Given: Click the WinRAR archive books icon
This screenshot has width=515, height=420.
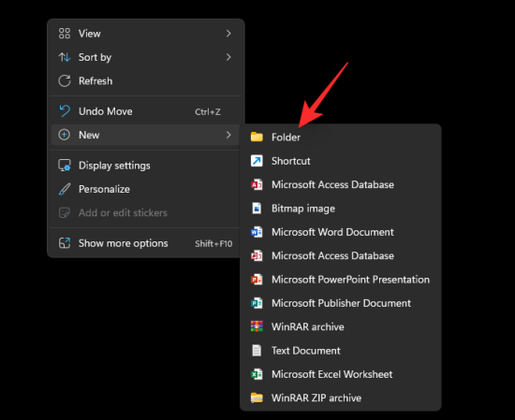Looking at the screenshot, I should [257, 326].
